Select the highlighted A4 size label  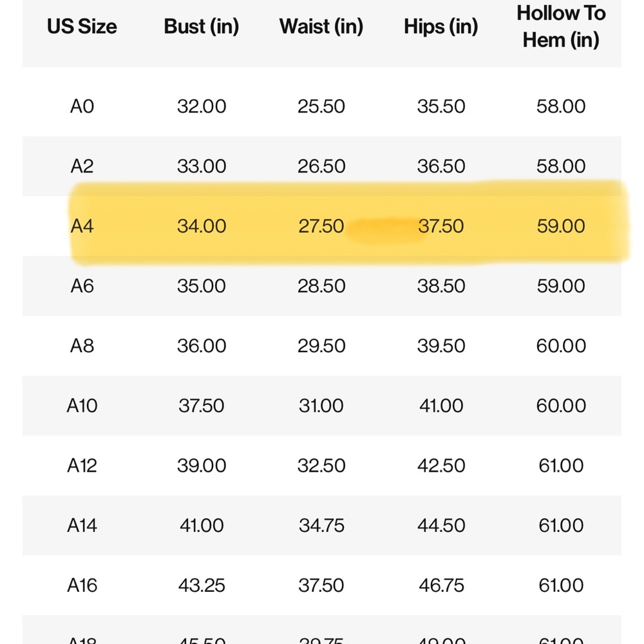tap(82, 226)
